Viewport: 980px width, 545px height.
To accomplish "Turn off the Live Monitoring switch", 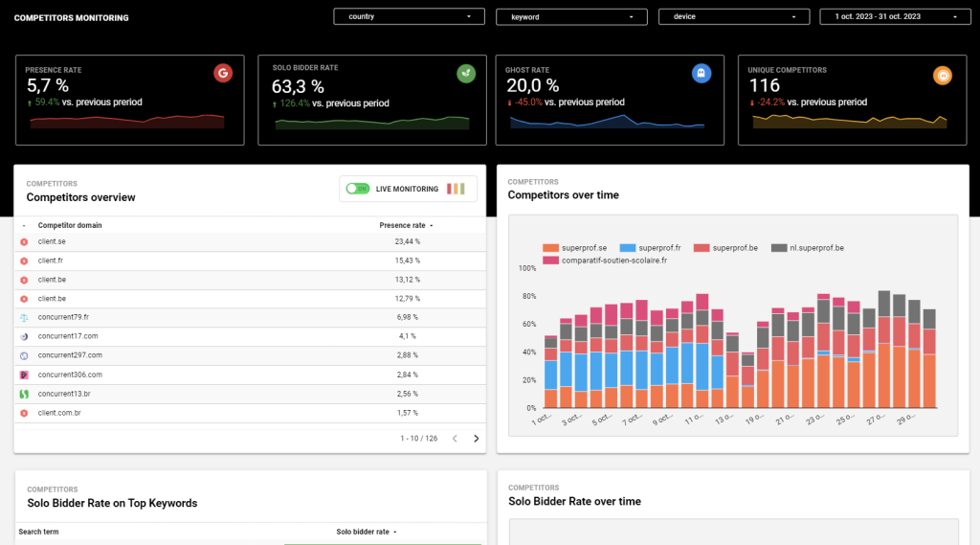I will point(358,189).
